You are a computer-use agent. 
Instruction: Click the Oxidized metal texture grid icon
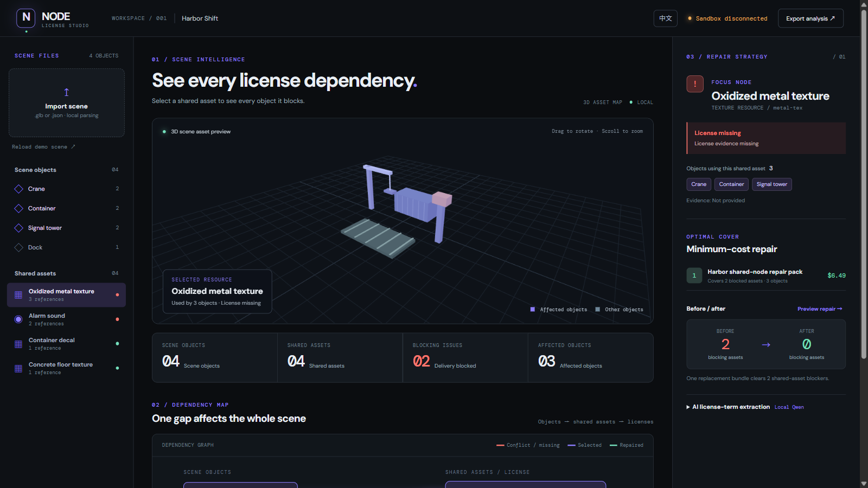(x=18, y=295)
